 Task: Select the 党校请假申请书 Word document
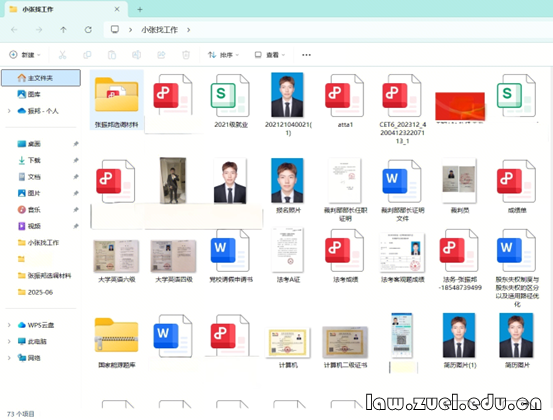click(x=231, y=256)
